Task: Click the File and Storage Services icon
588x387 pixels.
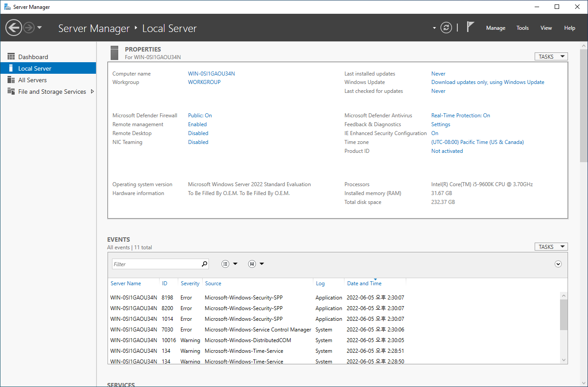Action: 11,91
